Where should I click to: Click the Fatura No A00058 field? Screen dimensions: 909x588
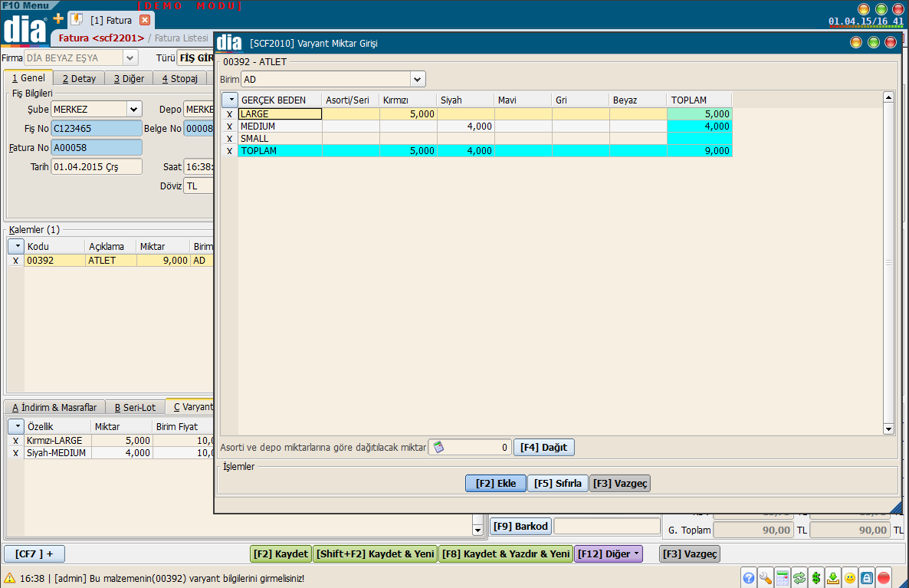97,147
